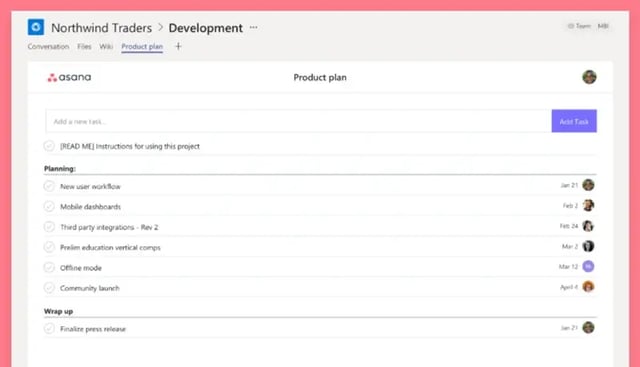
Task: Mark New user workflow task complete
Action: point(49,186)
